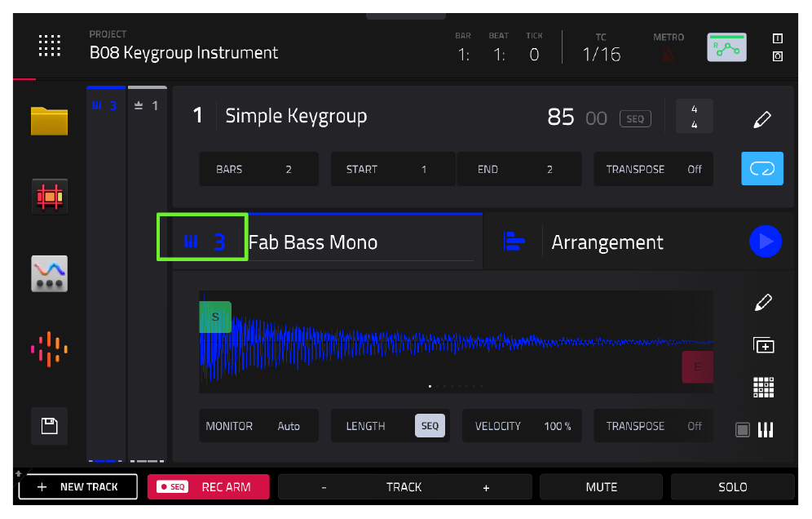Image resolution: width=812 pixels, height=519 pixels.
Task: Save project with floppy disk icon
Action: pos(49,426)
